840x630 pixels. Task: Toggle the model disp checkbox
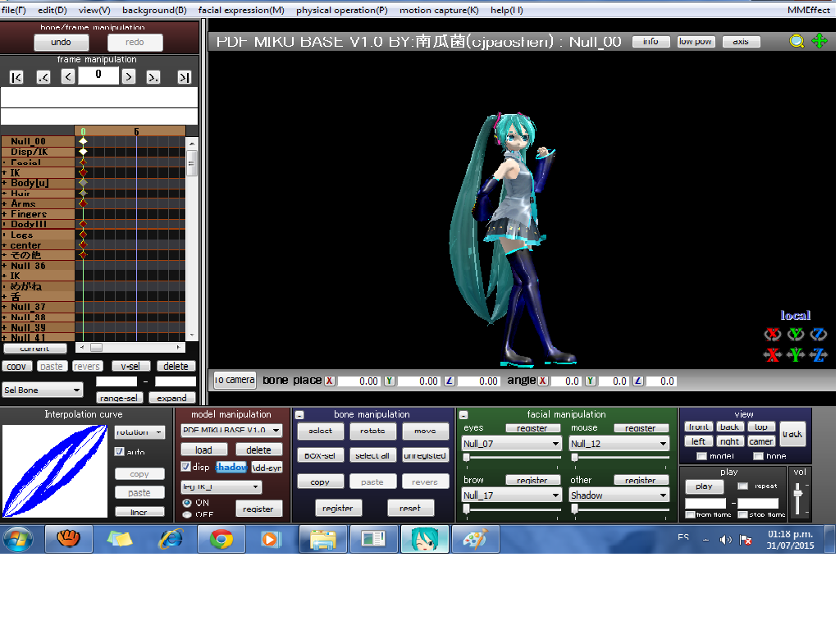pos(186,467)
